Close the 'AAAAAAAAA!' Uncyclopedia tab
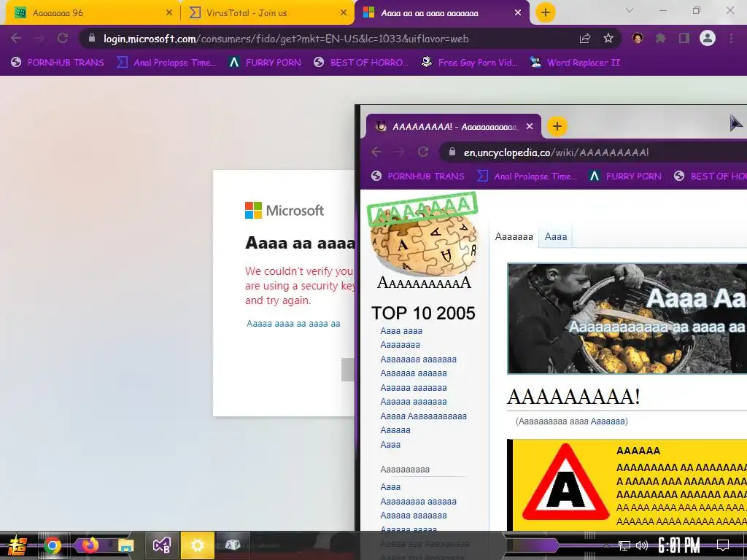The image size is (747, 560). click(x=530, y=127)
